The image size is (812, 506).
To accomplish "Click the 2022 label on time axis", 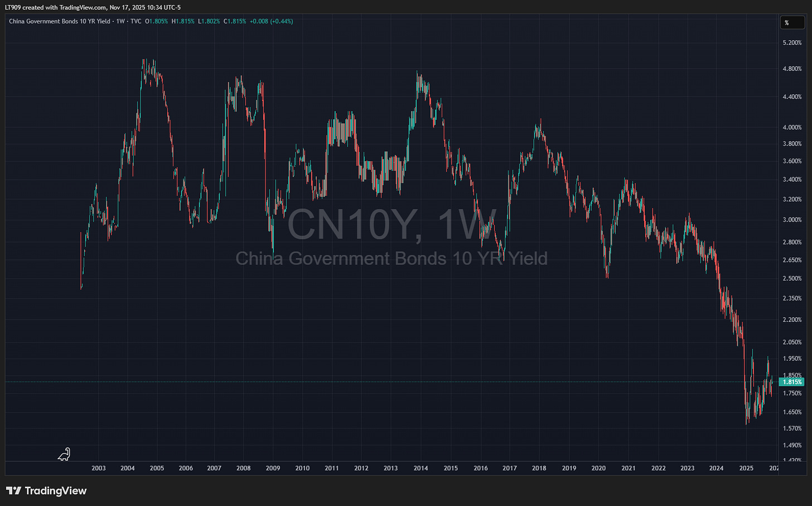I will click(659, 468).
